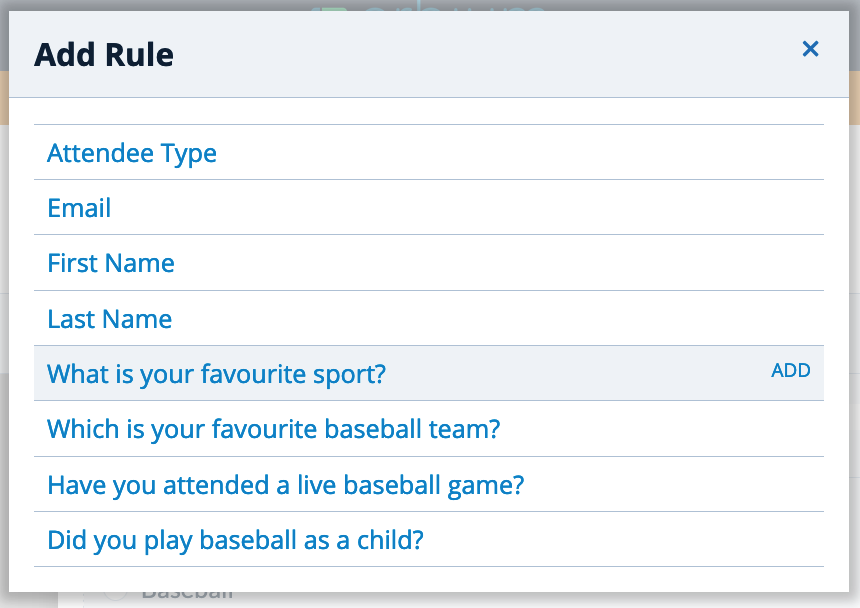860x608 pixels.
Task: Click empty space in the Email row
Action: tap(466, 208)
